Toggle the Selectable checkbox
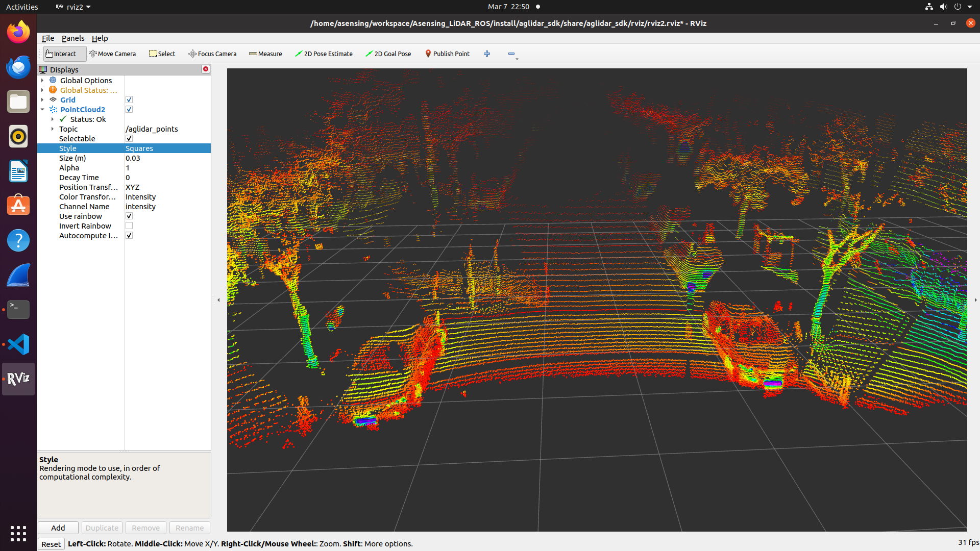This screenshot has width=980, height=551. [x=129, y=138]
